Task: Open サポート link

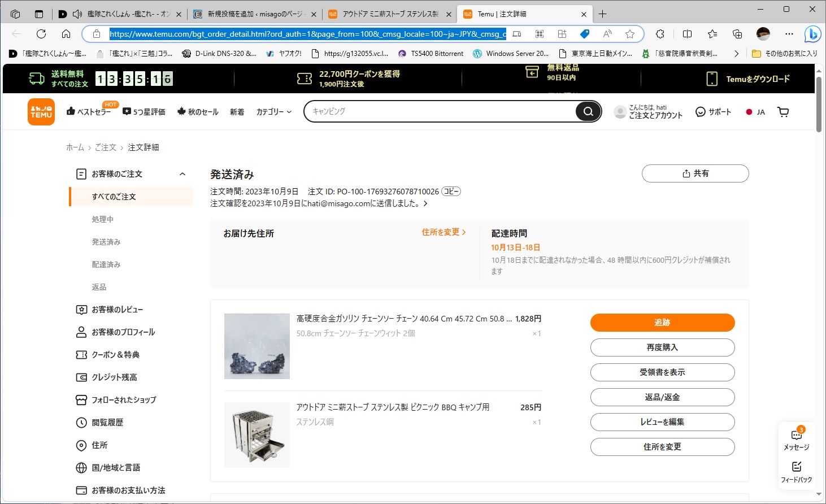Action: [713, 112]
